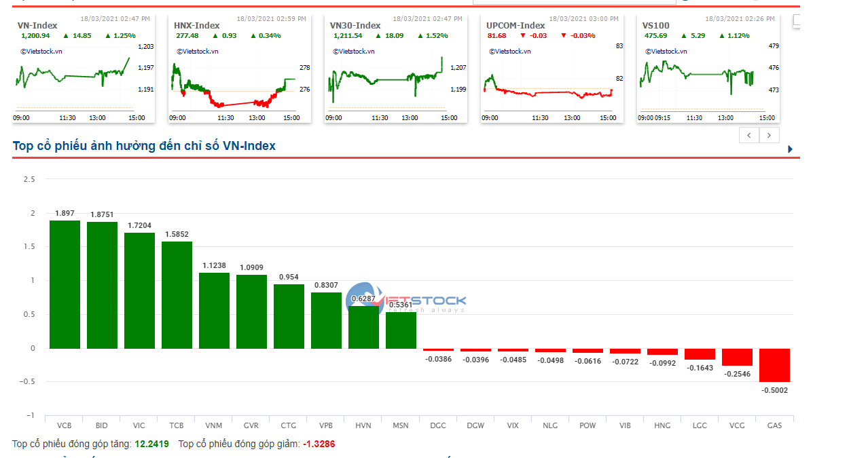Click the green BID bar
This screenshot has width=868, height=458.
click(x=102, y=285)
